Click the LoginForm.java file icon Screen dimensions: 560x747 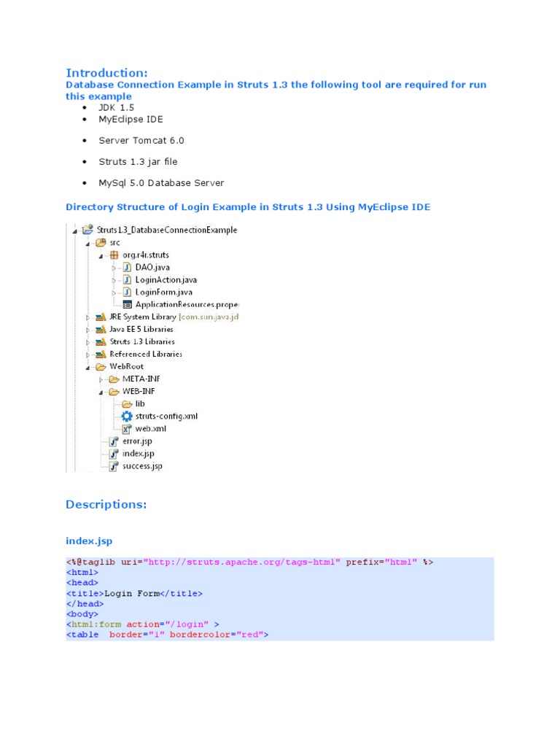(127, 292)
